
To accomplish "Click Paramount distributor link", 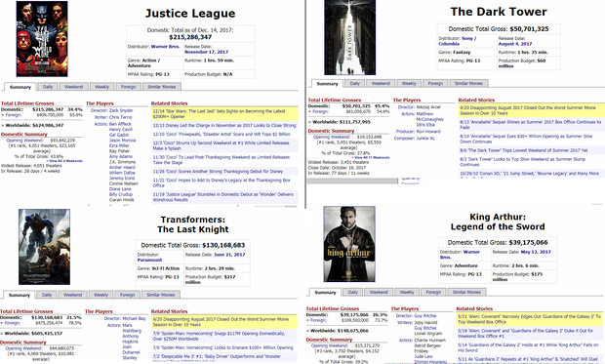I will point(149,261).
